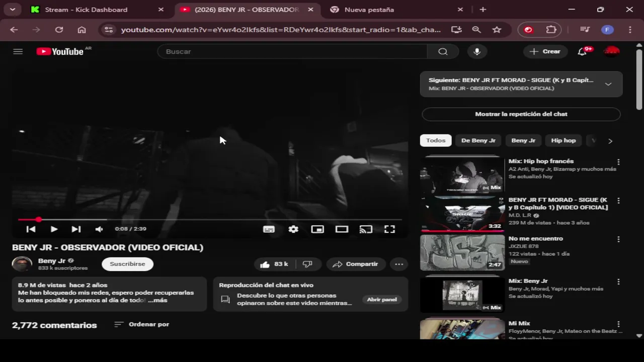Image resolution: width=644 pixels, height=362 pixels.
Task: Open options for BENY JR FT MORAD video
Action: [618, 201]
